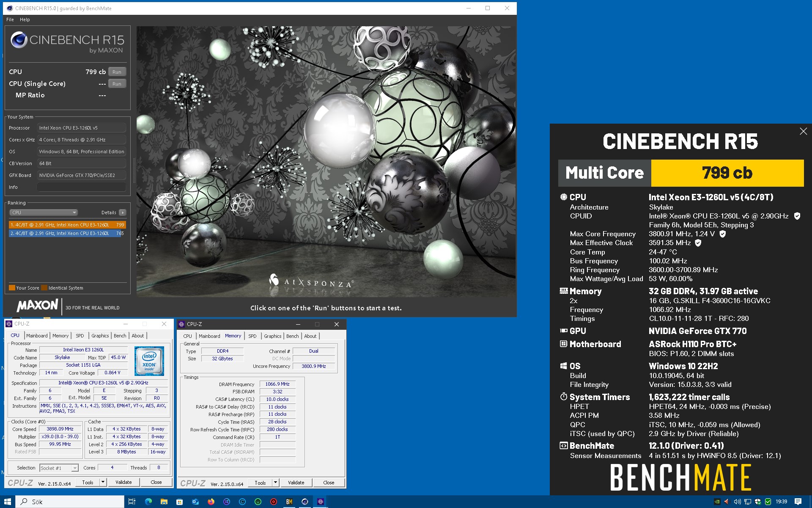This screenshot has height=508, width=812.
Task: Open the Bench tab in right CPU-Z window
Action: (x=293, y=336)
